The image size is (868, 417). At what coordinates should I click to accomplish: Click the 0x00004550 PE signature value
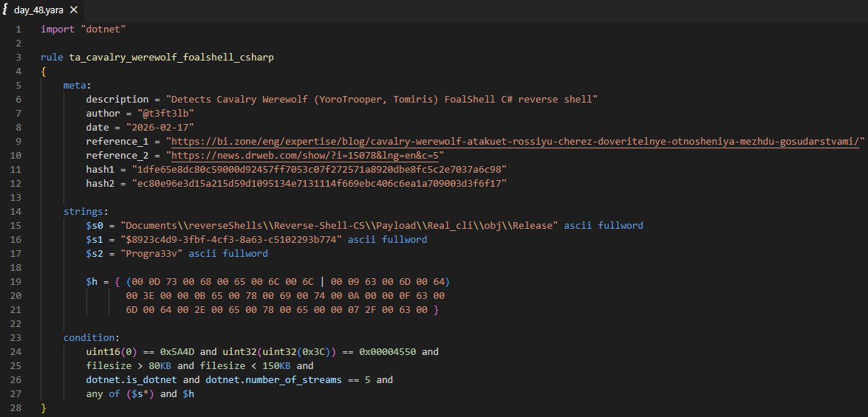(x=388, y=352)
